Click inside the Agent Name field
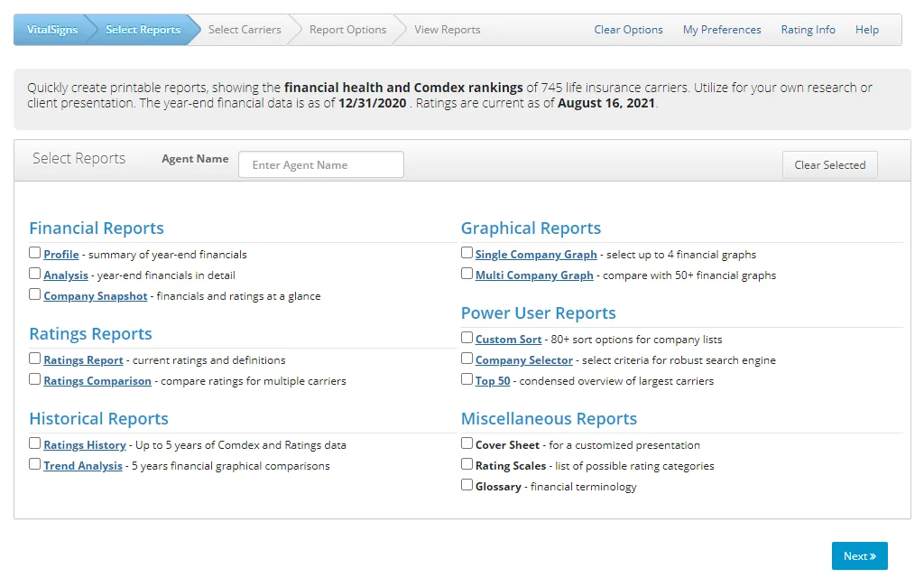Screen dimensions: 924x578 320,164
